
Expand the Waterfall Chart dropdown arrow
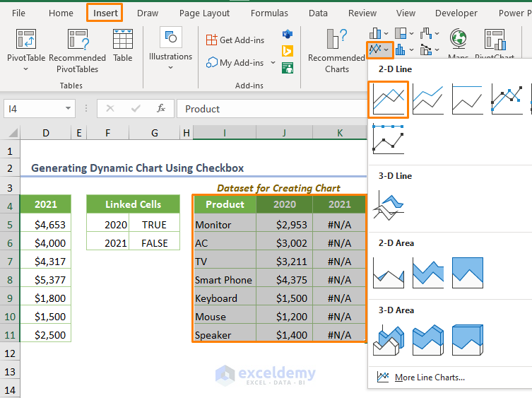click(437, 33)
